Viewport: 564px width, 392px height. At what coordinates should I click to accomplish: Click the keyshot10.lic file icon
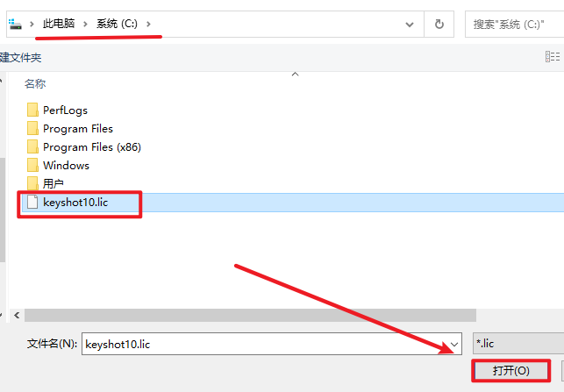tap(32, 203)
